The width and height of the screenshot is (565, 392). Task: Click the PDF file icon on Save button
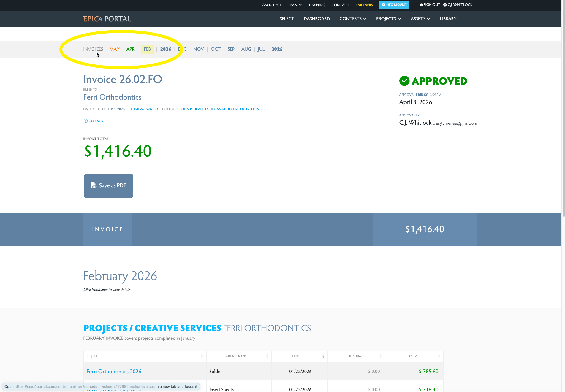click(x=94, y=185)
